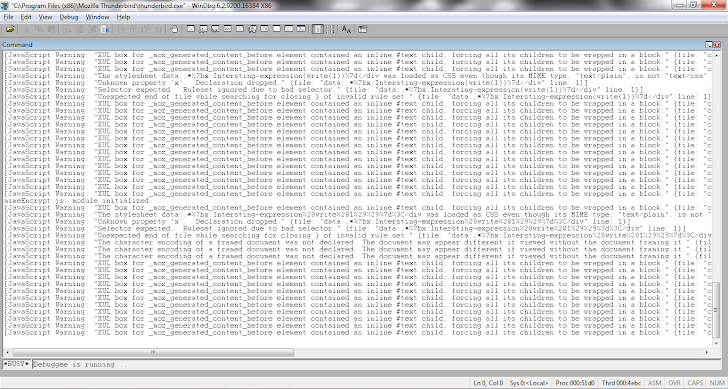This screenshot has width=728, height=389.
Task: Close the Command window pane
Action: tap(717, 45)
